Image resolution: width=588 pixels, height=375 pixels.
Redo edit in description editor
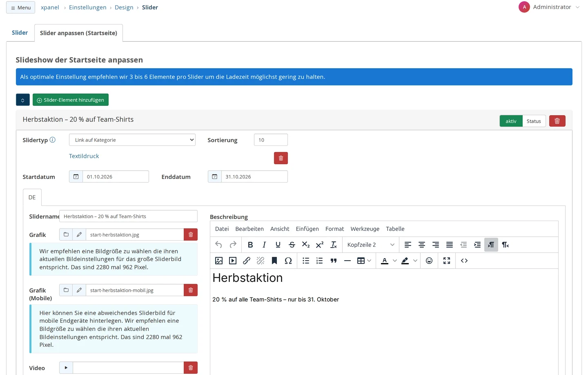pos(233,245)
